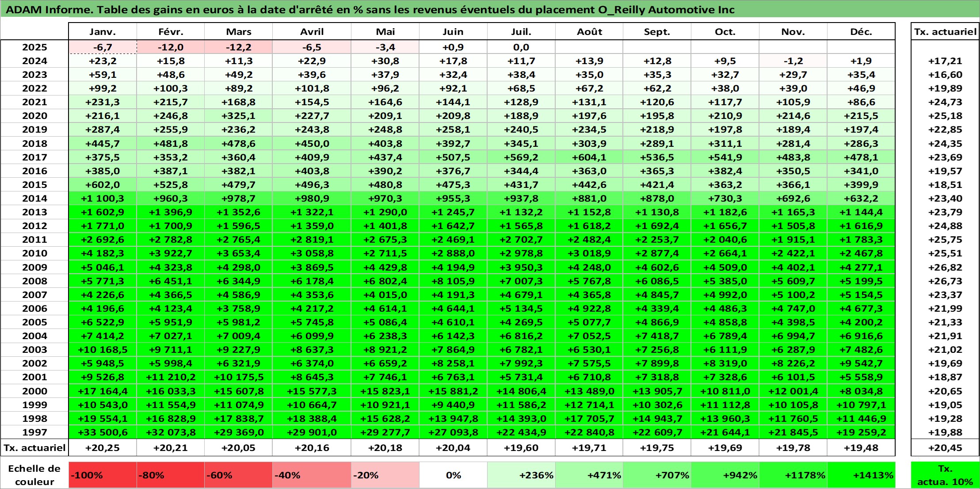Image resolution: width=980 pixels, height=489 pixels.
Task: Click the 1997 row label
Action: (x=34, y=432)
